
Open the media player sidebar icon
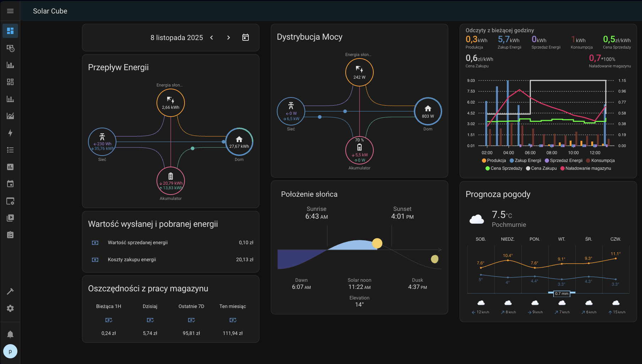pos(10,218)
